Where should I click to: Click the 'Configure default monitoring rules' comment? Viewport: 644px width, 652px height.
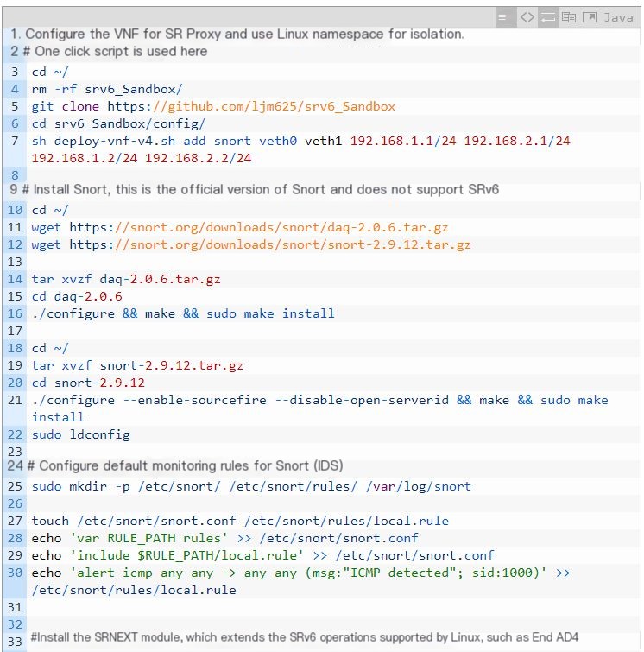[185, 465]
